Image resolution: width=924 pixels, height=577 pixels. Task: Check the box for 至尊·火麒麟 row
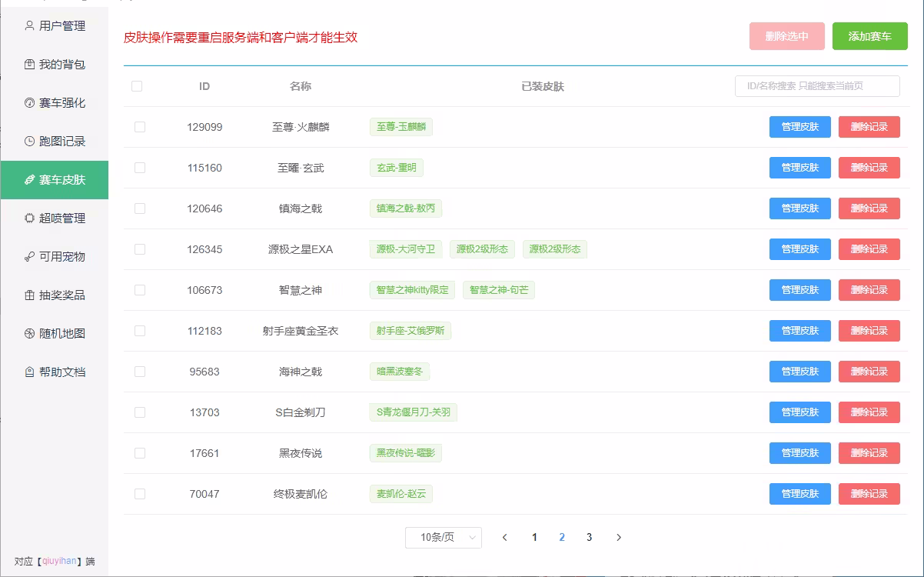(x=140, y=127)
